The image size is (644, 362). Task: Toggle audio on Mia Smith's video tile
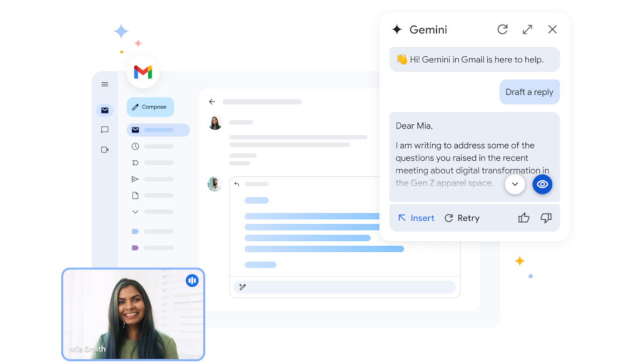pos(192,280)
